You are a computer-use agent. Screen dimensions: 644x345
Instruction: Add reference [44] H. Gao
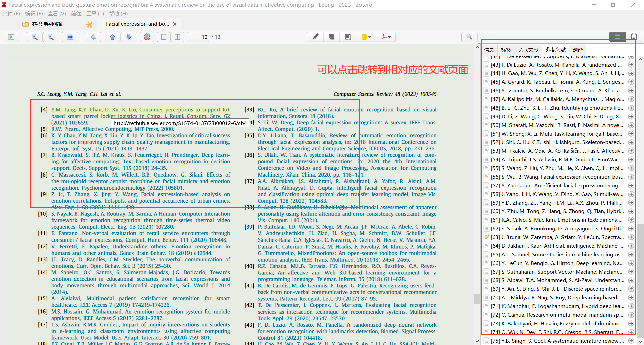[631, 73]
